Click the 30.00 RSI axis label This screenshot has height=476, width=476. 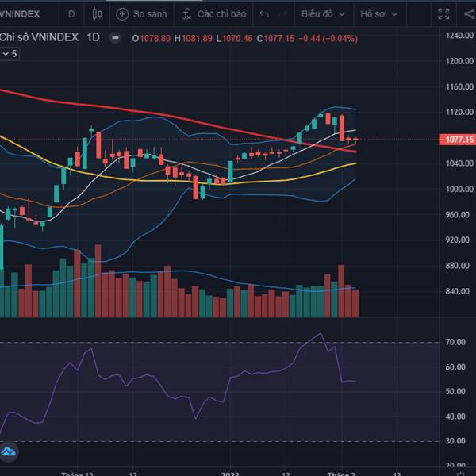click(455, 441)
